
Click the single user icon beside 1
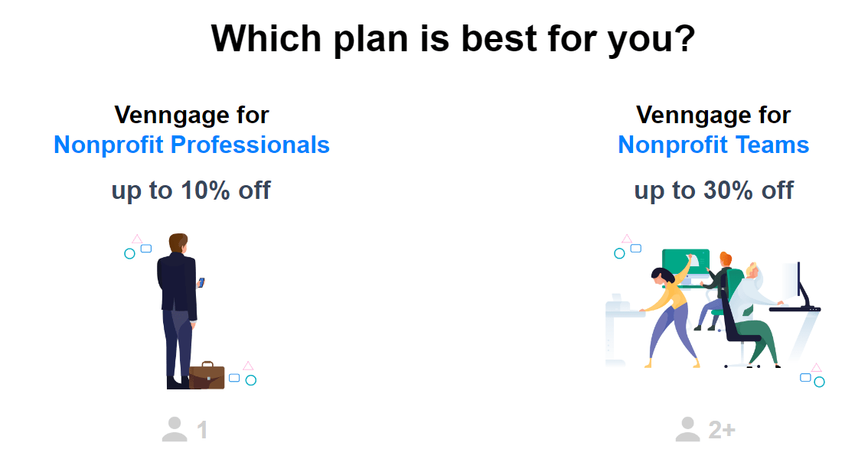[175, 429]
